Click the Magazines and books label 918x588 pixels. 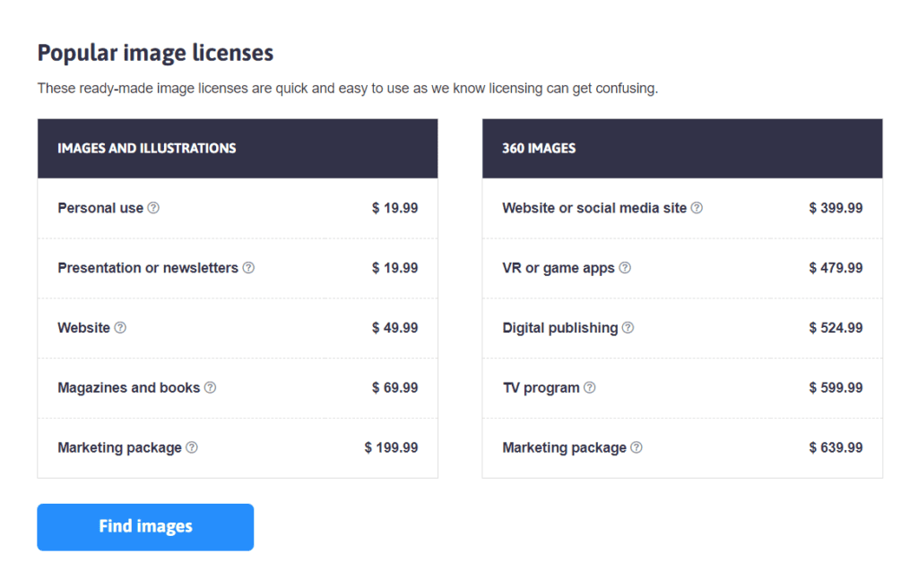point(129,387)
